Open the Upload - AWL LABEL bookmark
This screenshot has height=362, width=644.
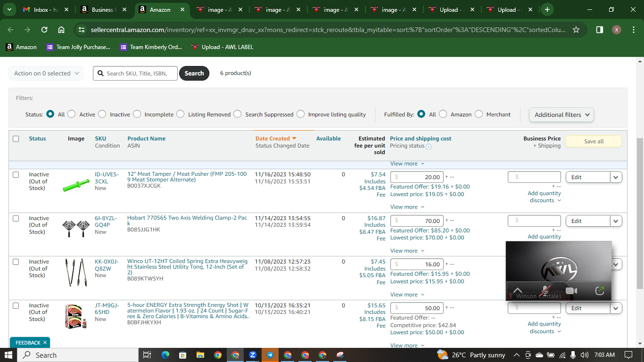click(x=223, y=47)
